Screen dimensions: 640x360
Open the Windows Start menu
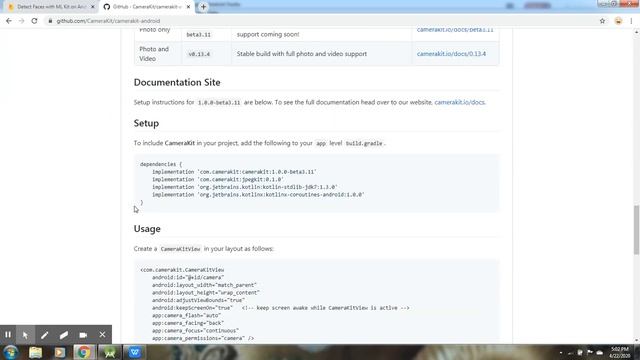[11, 352]
